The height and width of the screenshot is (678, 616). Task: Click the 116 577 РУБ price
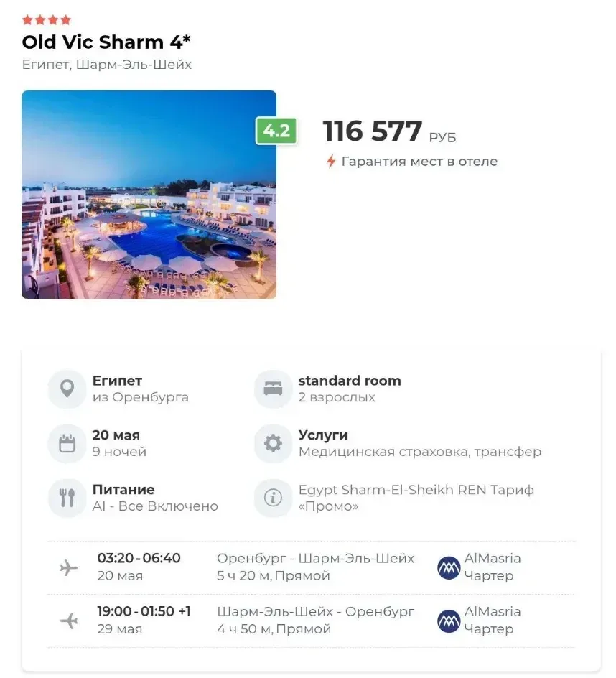388,132
